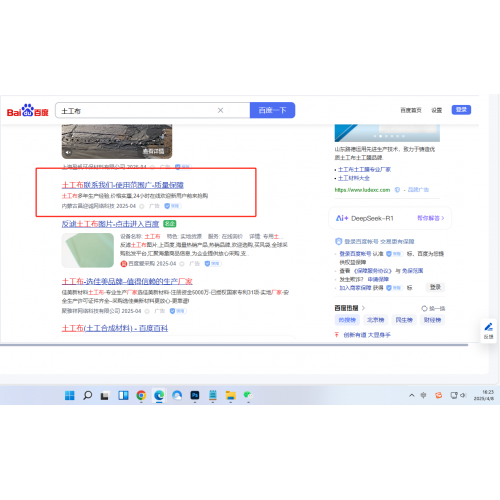500x500 pixels.
Task: Open 土工材料大全 sidebar link
Action: [354, 178]
